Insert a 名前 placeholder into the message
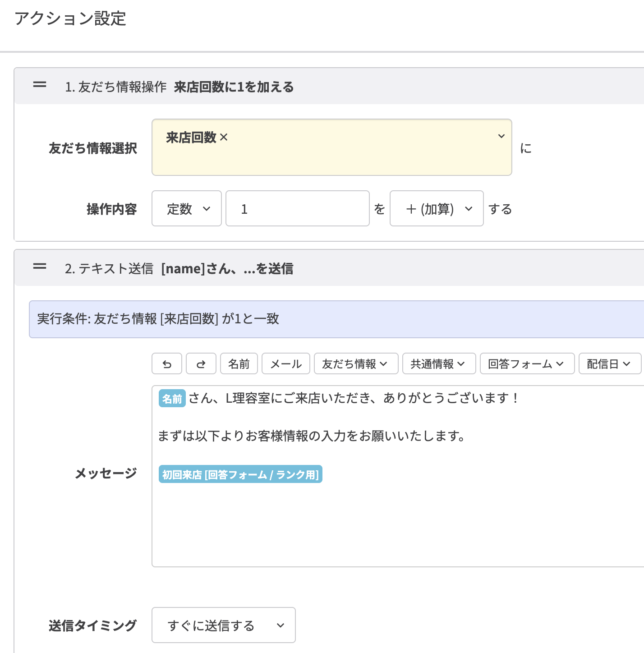 pyautogui.click(x=239, y=363)
